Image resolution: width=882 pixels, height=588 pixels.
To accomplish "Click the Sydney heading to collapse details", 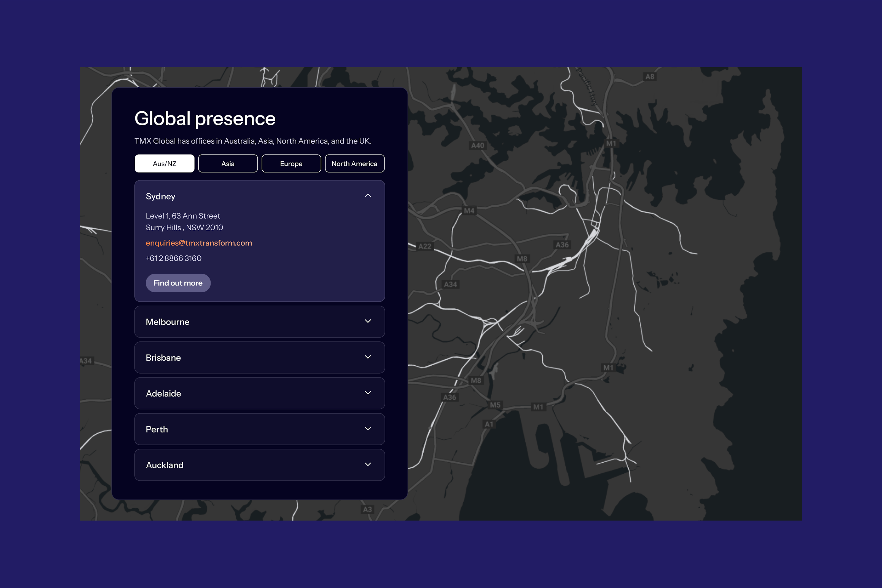I will [x=160, y=196].
